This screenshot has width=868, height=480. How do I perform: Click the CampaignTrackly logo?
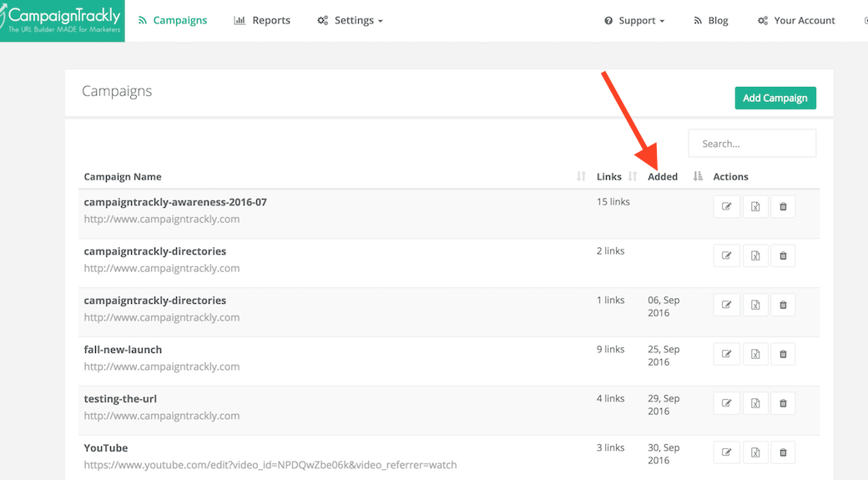[63, 21]
